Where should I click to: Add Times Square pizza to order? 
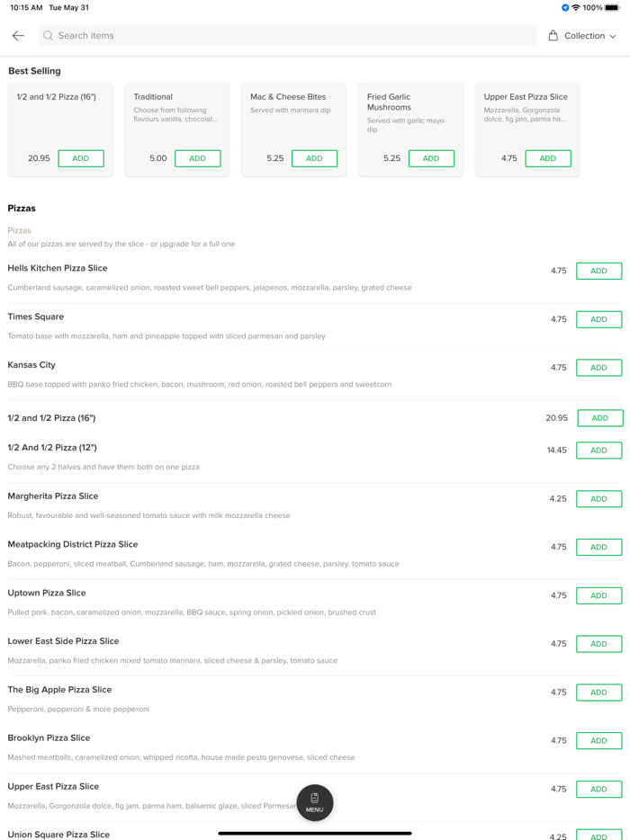[x=598, y=319]
